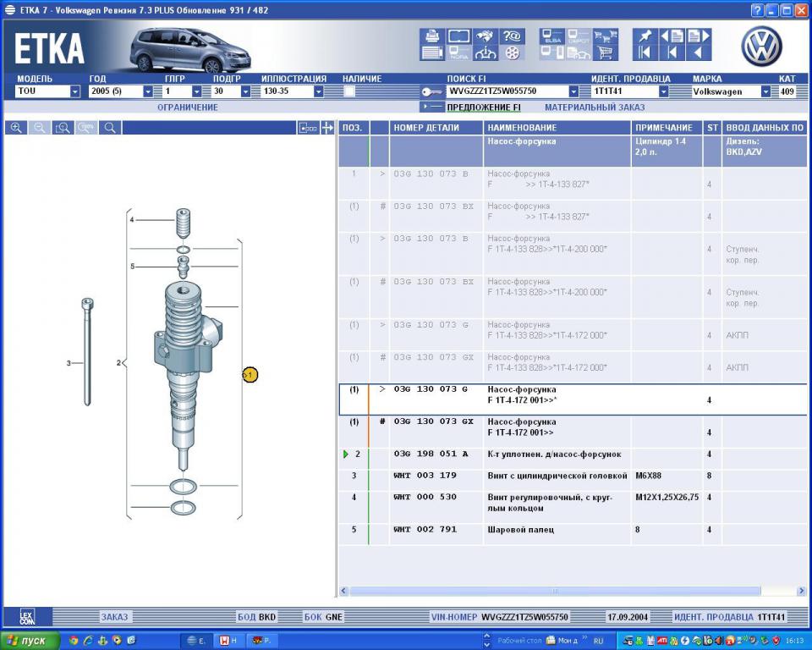
Task: Click the plain magnifier icon in illustration toolbar
Action: [x=110, y=128]
